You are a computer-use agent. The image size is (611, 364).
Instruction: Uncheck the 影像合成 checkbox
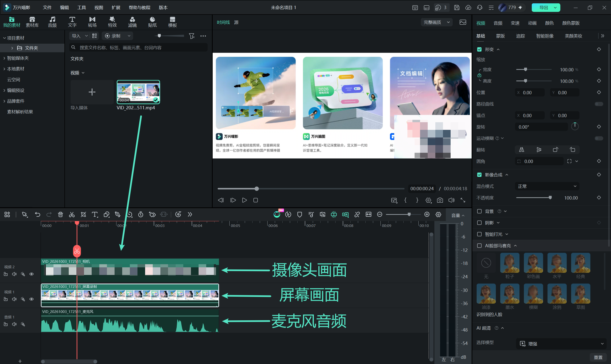[479, 175]
